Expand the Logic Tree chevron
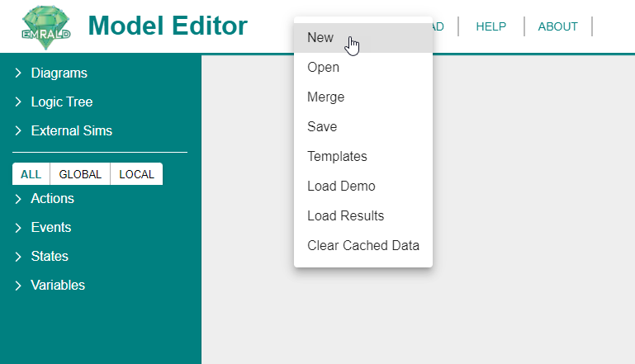 18,102
